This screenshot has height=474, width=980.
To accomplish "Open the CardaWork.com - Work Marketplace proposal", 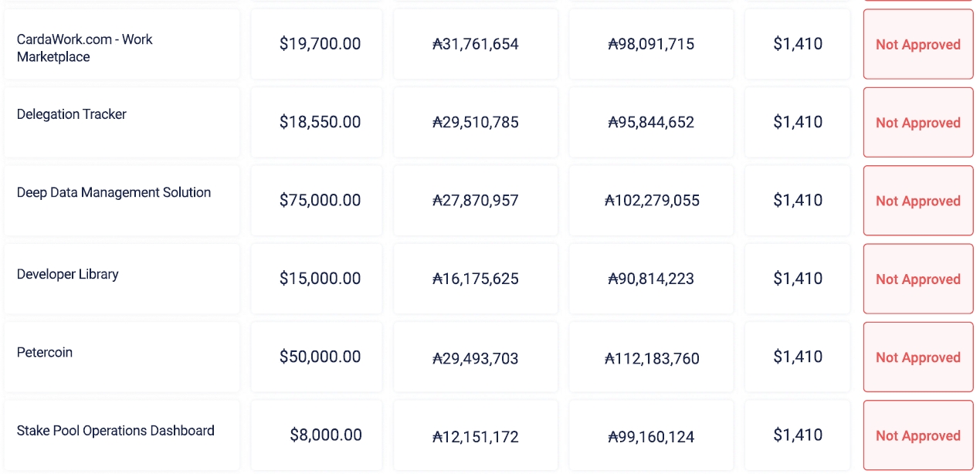I will (85, 48).
